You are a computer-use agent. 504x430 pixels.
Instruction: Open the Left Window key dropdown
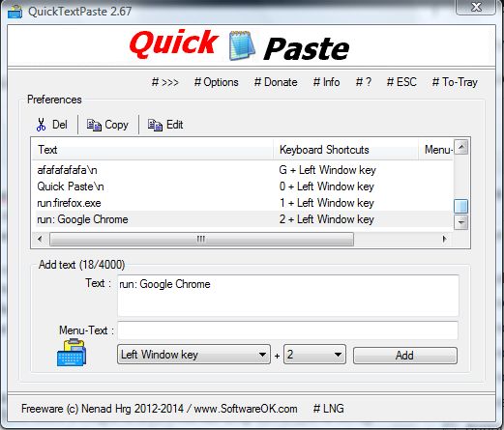click(x=193, y=355)
